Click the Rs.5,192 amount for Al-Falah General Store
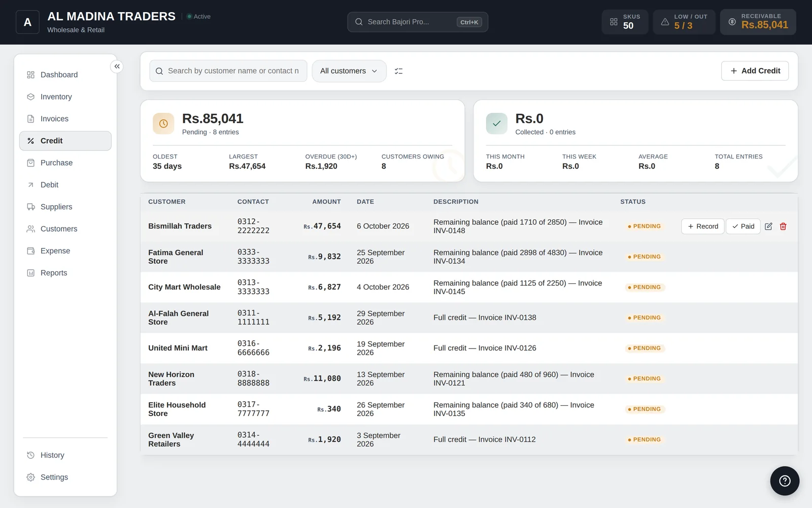 324,317
